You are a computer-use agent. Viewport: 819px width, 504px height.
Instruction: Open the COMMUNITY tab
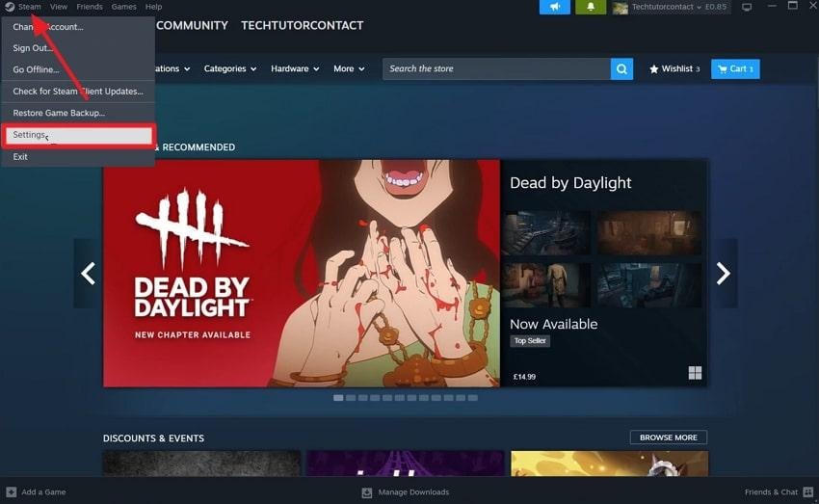pos(192,26)
